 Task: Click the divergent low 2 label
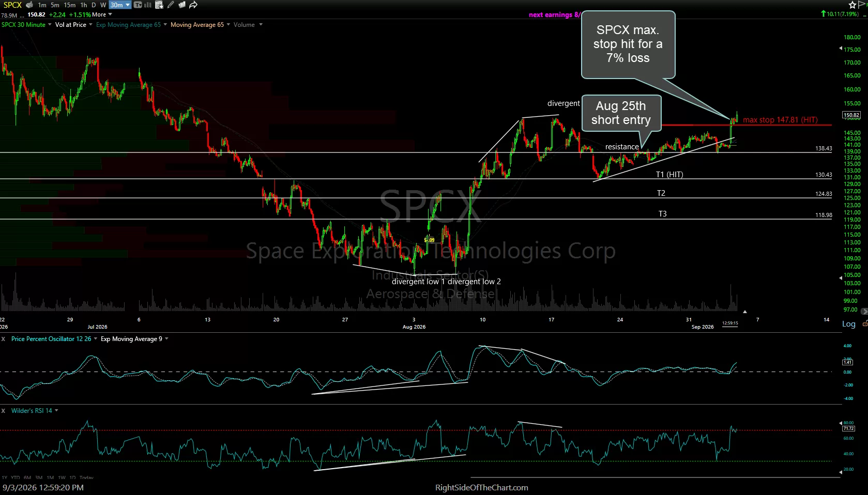(x=474, y=282)
